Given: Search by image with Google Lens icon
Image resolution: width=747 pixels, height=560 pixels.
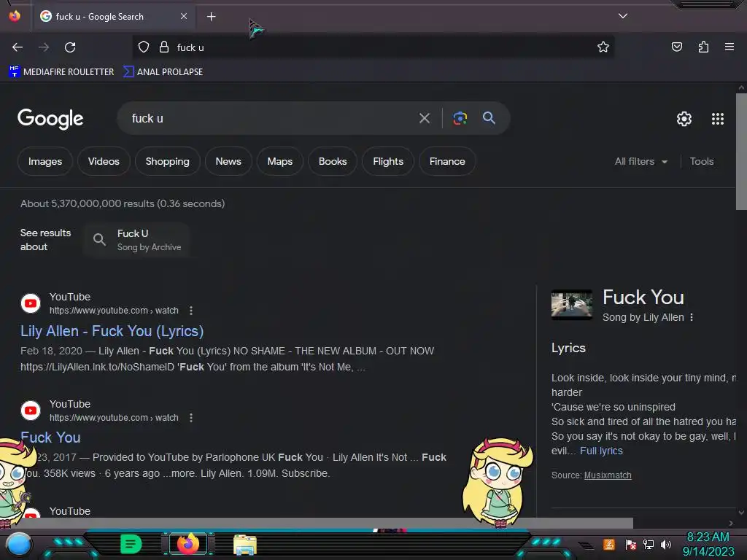Looking at the screenshot, I should pyautogui.click(x=460, y=118).
